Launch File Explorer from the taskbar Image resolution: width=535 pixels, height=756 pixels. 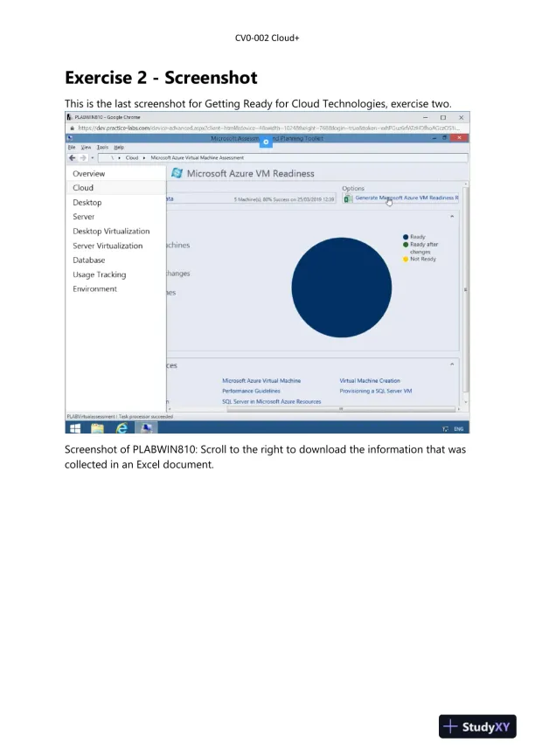click(98, 429)
